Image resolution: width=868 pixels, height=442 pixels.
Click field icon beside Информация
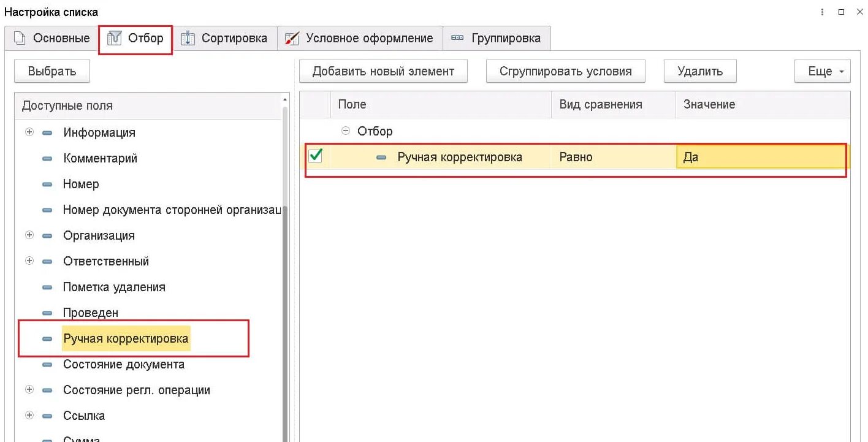tap(47, 133)
